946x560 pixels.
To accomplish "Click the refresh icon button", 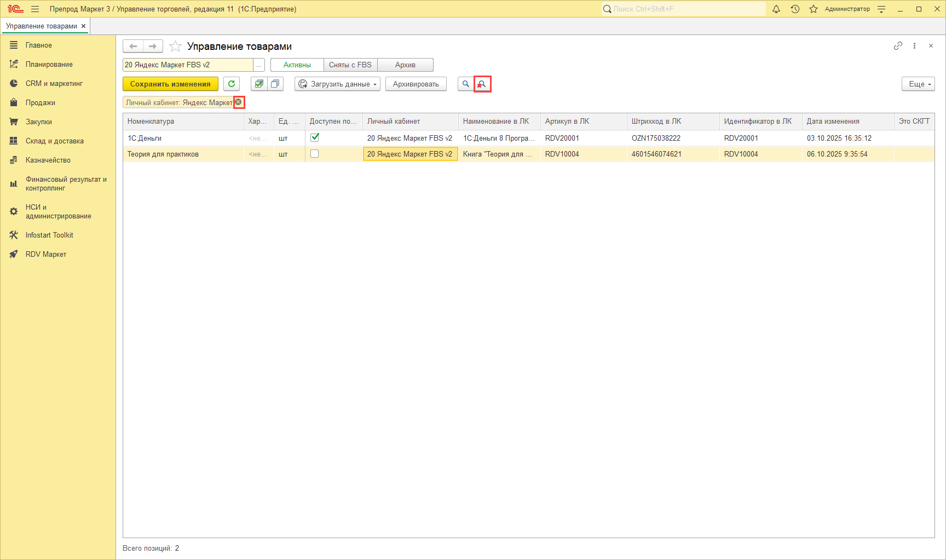I will click(232, 84).
